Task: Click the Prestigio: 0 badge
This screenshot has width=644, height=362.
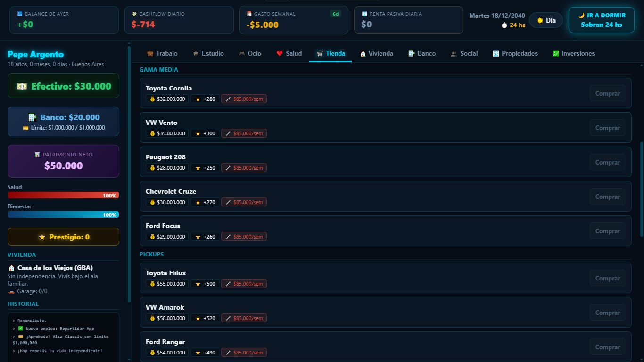Action: tap(63, 237)
